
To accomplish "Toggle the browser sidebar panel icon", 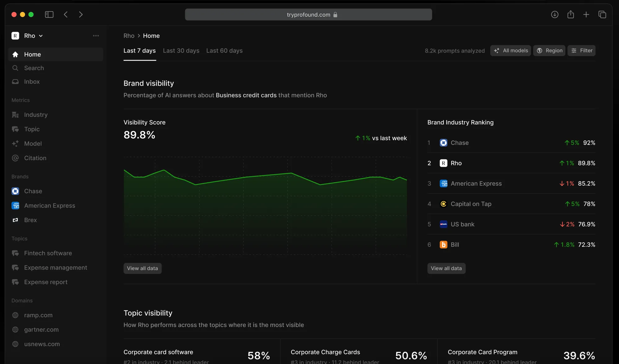I will click(x=49, y=15).
